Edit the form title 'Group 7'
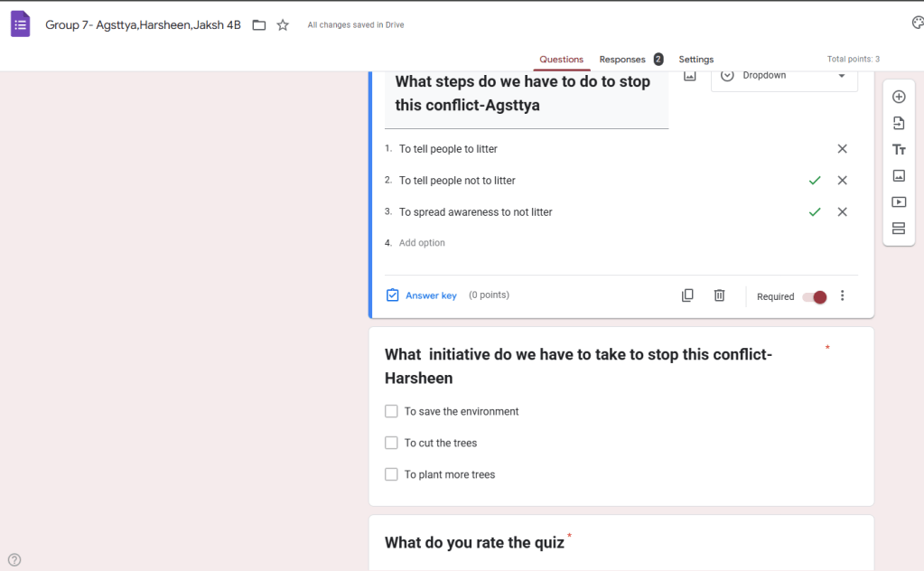Screen dimensions: 924x571 [143, 24]
